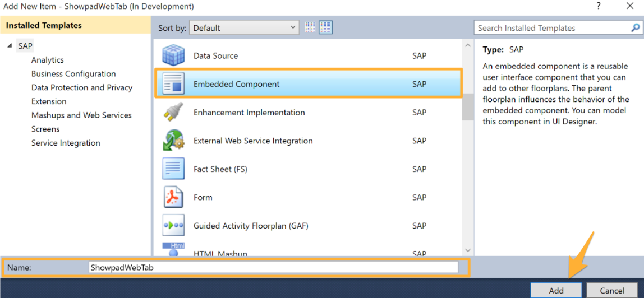Collapse the SAP tree node
Screen dimensions: 644x298
(x=10, y=46)
